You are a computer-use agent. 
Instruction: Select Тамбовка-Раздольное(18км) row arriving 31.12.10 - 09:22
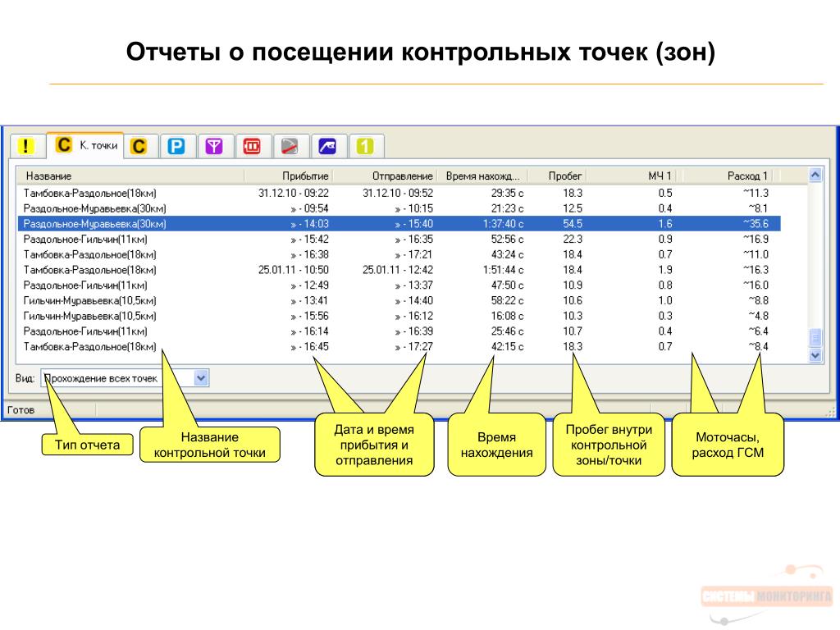coord(399,193)
